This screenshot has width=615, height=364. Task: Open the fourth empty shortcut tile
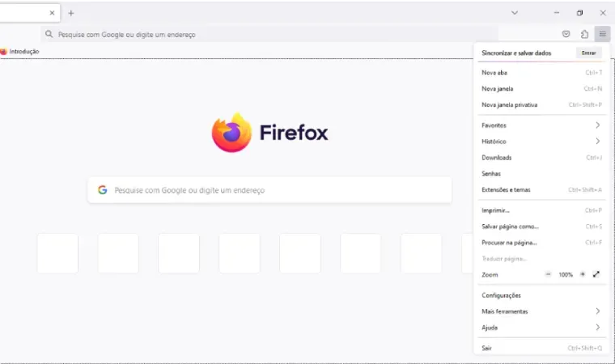coord(240,253)
